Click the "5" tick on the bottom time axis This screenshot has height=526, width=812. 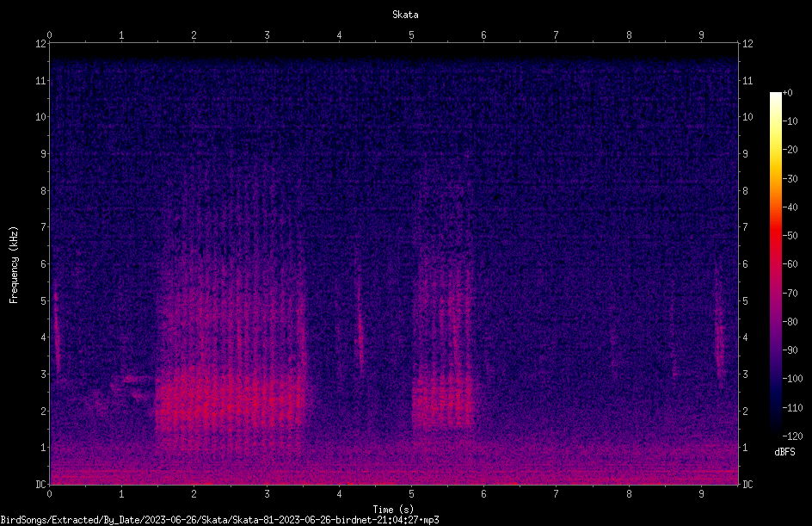[412, 494]
